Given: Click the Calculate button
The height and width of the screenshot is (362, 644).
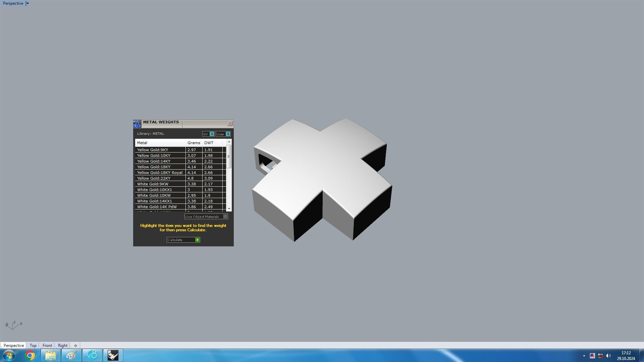Looking at the screenshot, I should coord(183,240).
